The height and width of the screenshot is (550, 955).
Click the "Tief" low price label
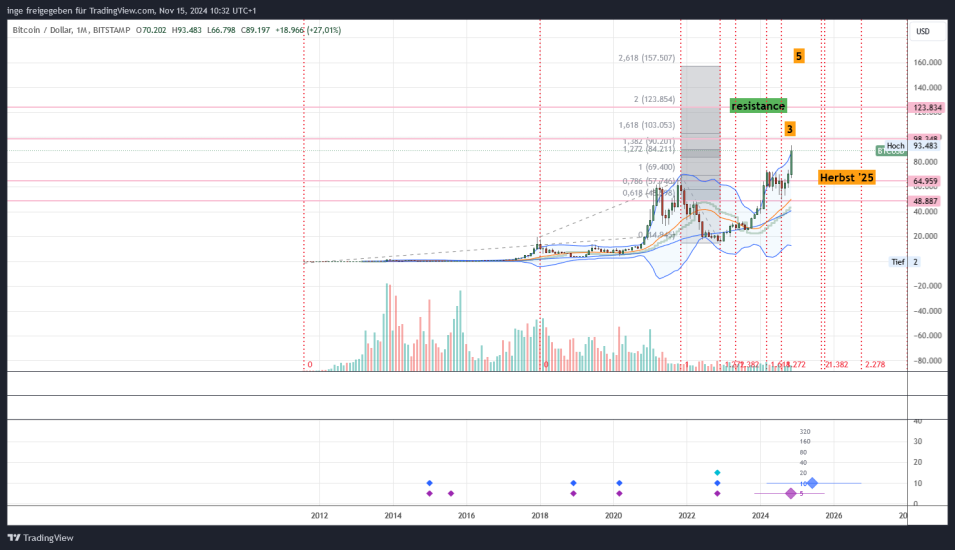[896, 262]
